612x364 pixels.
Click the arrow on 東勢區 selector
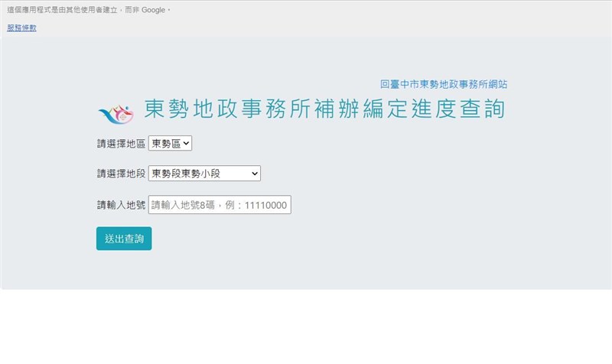coord(187,143)
